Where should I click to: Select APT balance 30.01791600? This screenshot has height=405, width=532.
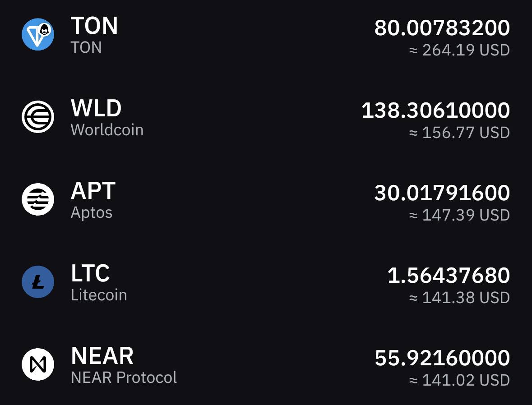pyautogui.click(x=442, y=193)
